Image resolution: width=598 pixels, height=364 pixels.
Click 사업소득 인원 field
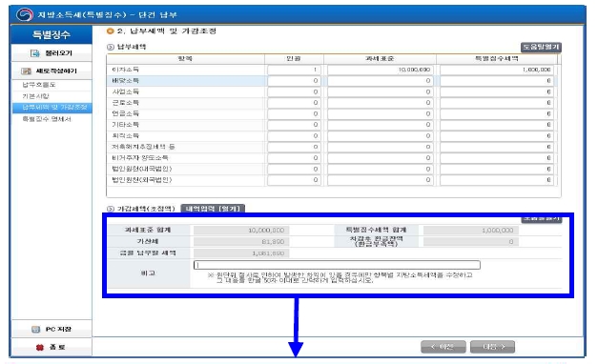coord(294,91)
